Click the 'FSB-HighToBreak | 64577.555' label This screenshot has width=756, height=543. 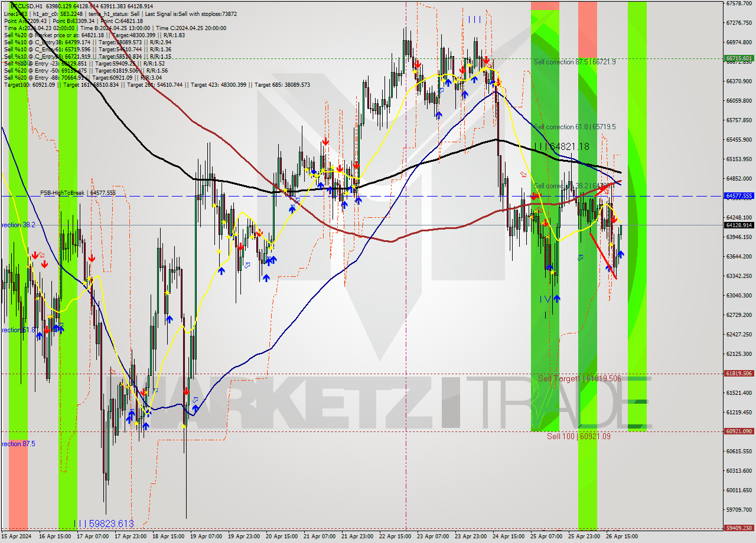point(78,193)
